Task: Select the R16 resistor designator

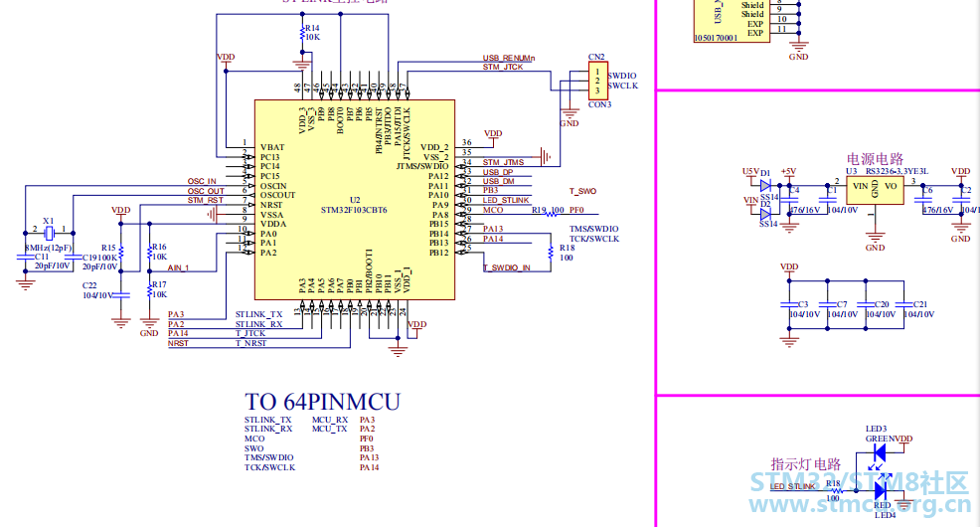Action: tap(159, 247)
